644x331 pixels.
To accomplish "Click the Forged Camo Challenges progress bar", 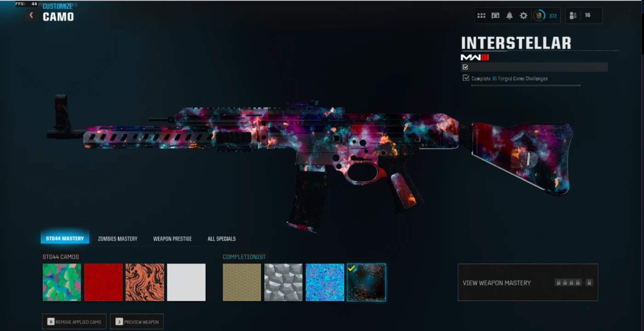I will (x=526, y=85).
